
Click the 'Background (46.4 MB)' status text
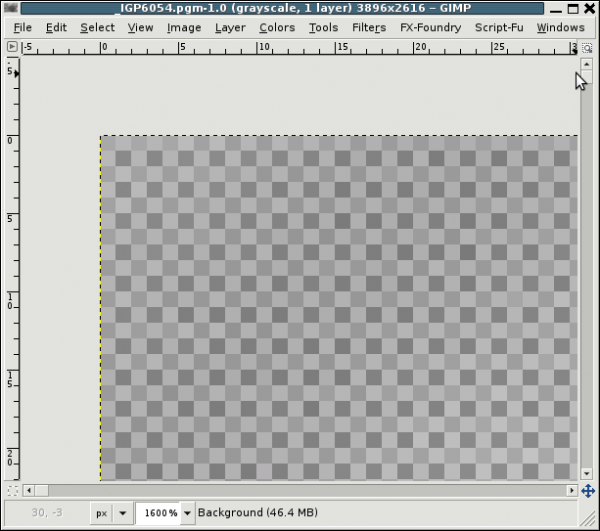(258, 513)
